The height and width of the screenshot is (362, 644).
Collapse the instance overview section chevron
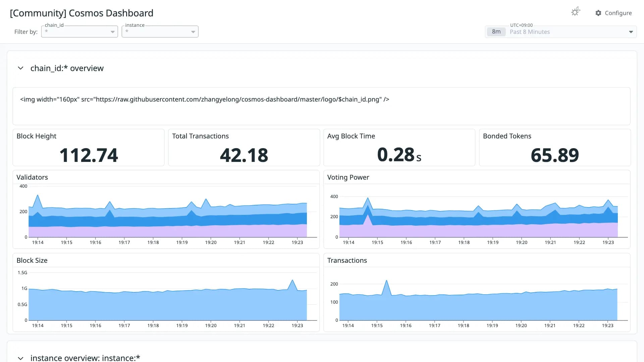tap(20, 358)
